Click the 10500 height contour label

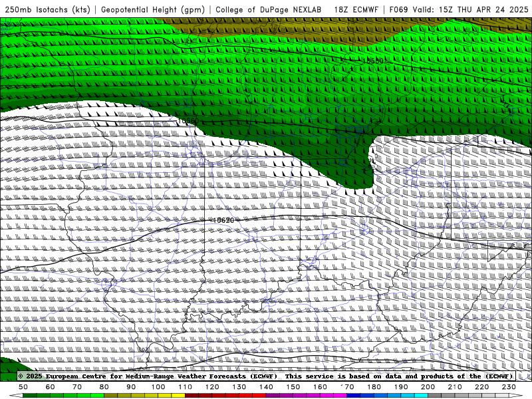pos(373,61)
